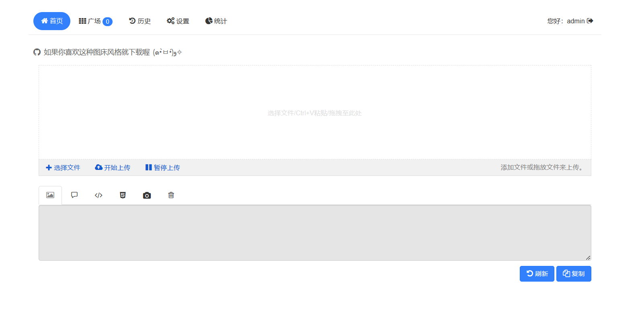This screenshot has height=333, width=644.
Task: Click inside the gray links text area
Action: (315, 233)
